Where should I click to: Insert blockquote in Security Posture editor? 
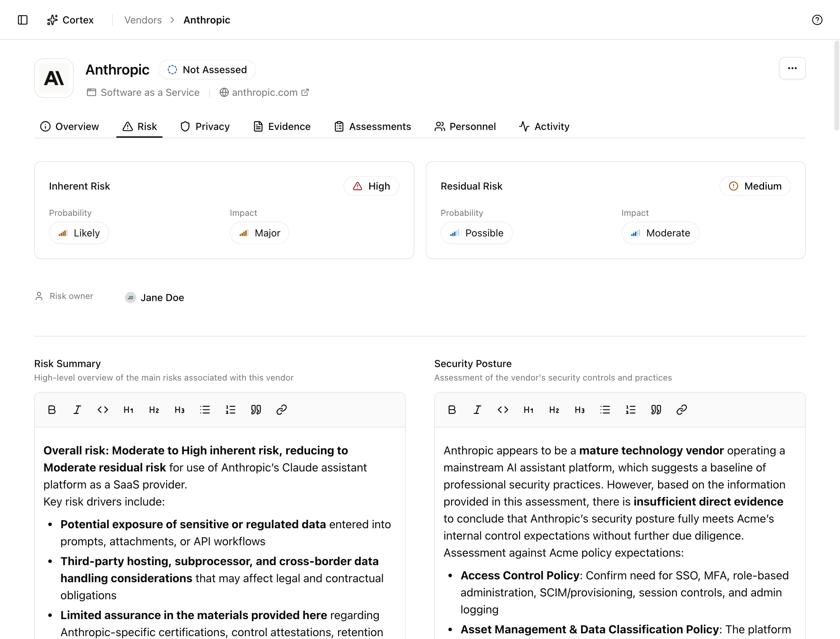656,410
